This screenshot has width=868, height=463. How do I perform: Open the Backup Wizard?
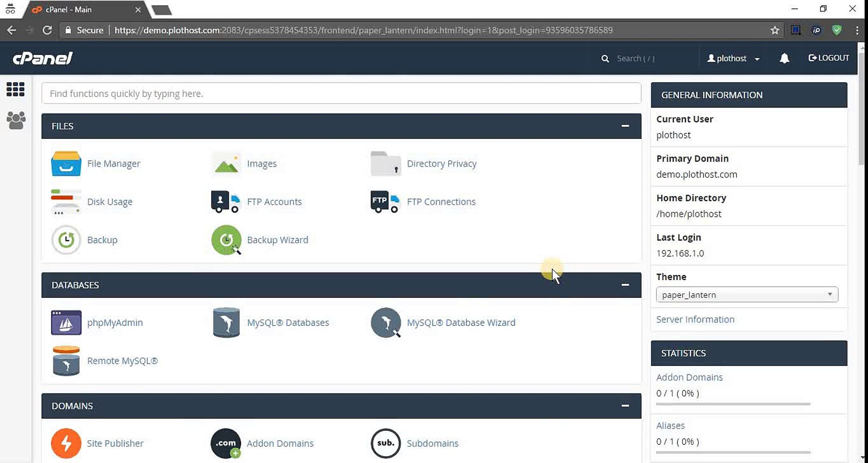277,240
